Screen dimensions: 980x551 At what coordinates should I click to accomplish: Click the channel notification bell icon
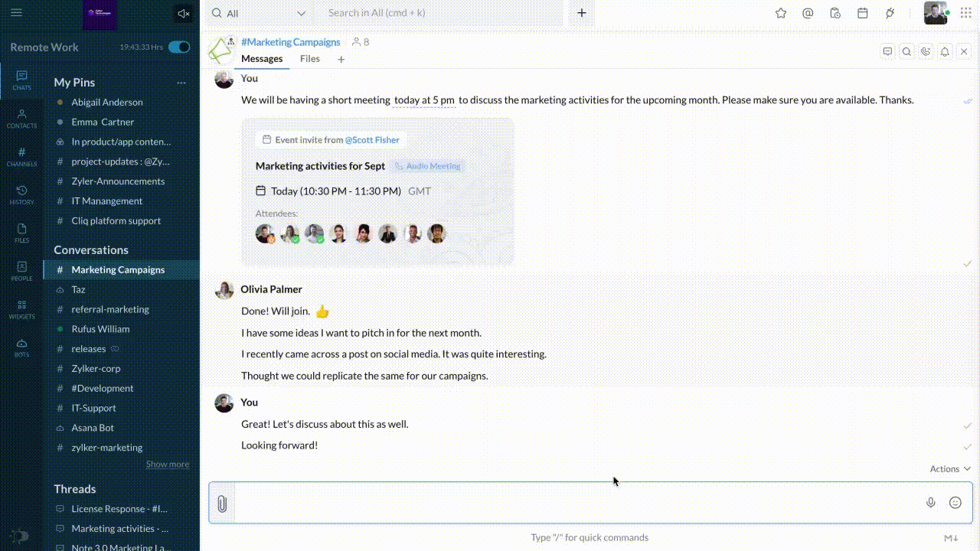[x=945, y=51]
